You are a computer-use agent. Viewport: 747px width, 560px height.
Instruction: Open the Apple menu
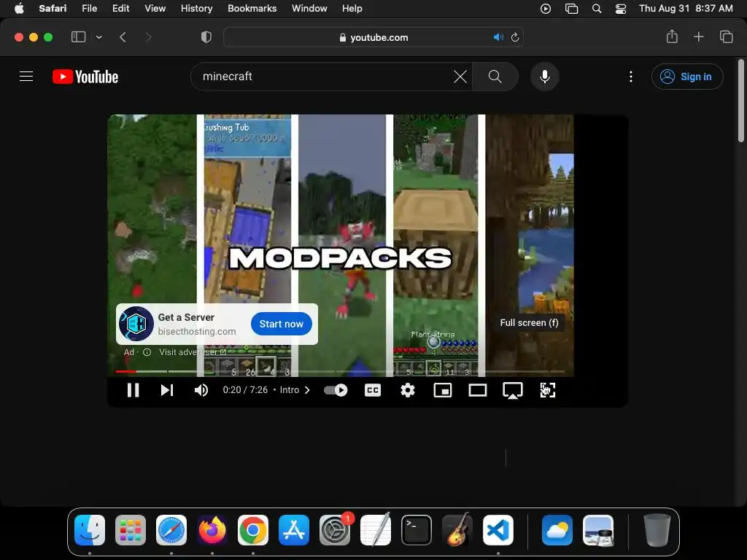coord(19,9)
